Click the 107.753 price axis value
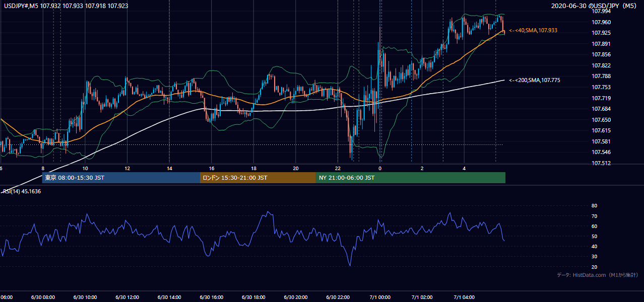The image size is (644, 302). coord(601,87)
